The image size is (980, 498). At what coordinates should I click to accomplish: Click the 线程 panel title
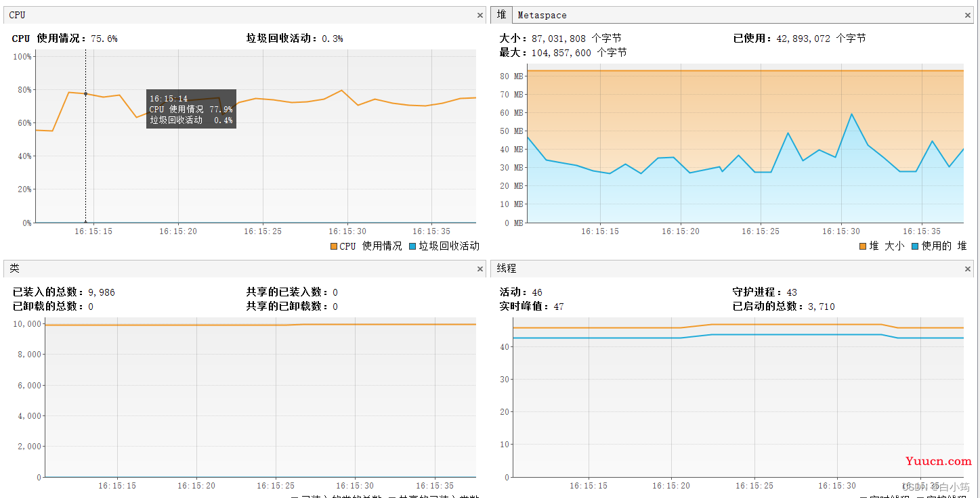(x=507, y=269)
